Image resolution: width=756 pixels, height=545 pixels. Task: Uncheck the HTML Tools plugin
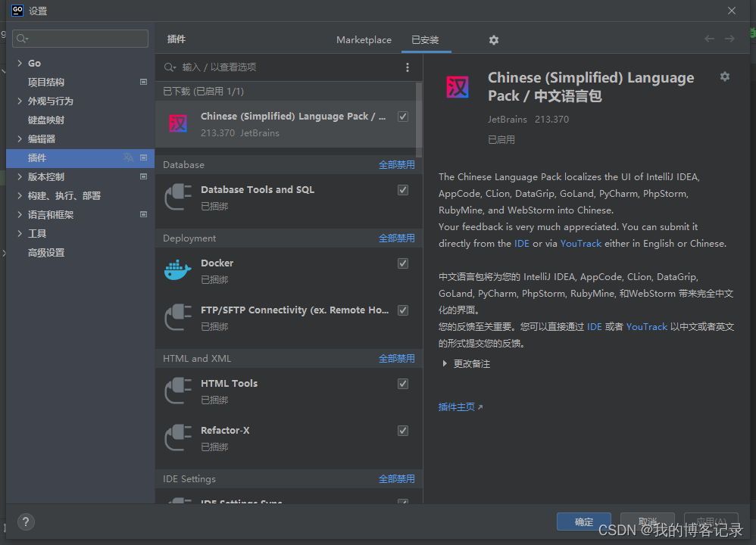click(403, 384)
